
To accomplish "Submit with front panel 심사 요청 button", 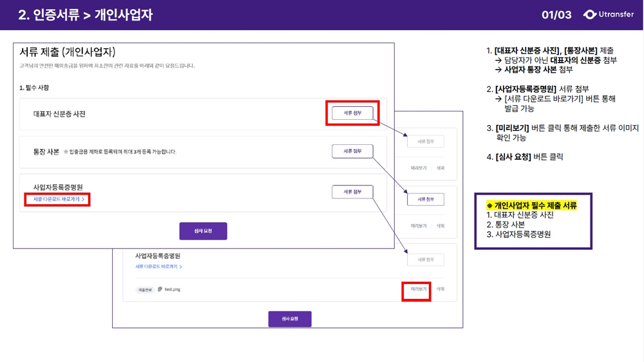I will click(x=204, y=231).
